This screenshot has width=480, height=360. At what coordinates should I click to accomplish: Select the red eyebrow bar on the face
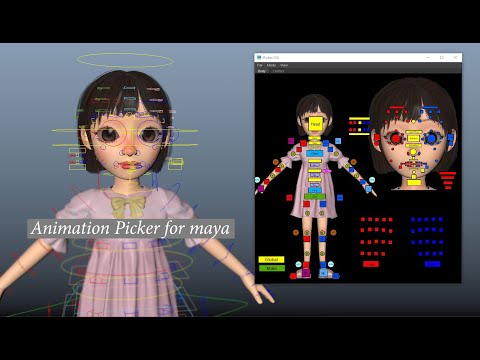397,108
